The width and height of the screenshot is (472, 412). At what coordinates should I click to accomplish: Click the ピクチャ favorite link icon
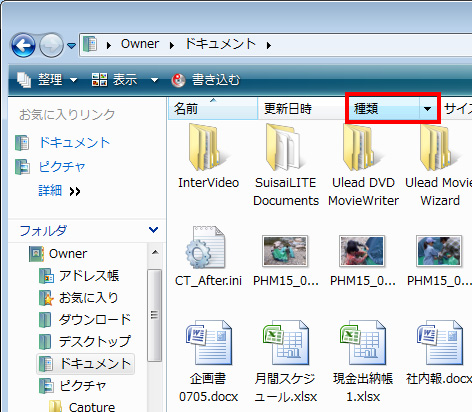tap(22, 167)
